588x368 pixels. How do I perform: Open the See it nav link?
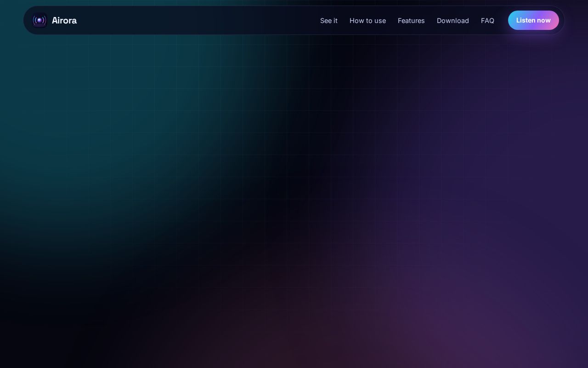point(329,21)
